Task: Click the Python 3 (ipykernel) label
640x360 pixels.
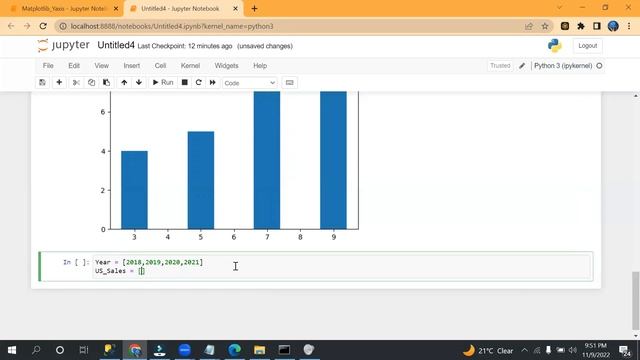Action: click(563, 66)
